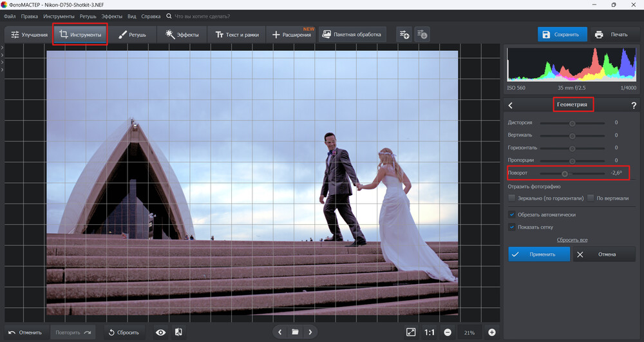Click the fit-to-screen icon
644x342 pixels.
coord(411,332)
